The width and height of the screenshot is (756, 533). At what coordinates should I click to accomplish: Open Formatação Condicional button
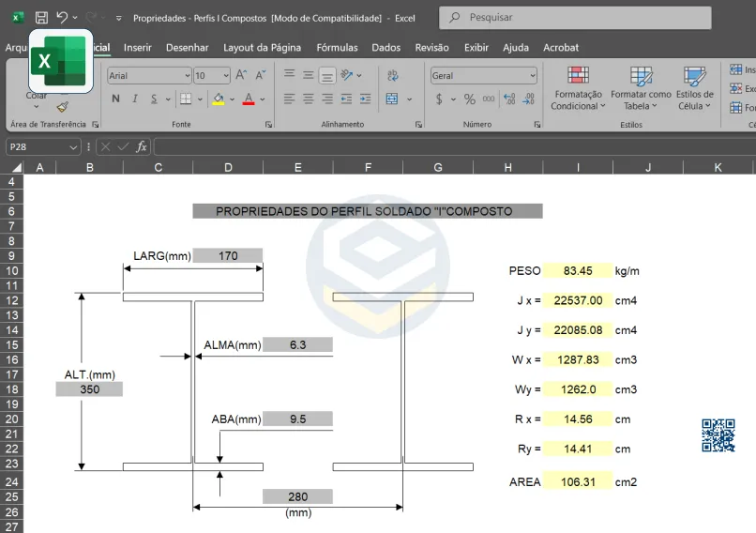pos(577,88)
